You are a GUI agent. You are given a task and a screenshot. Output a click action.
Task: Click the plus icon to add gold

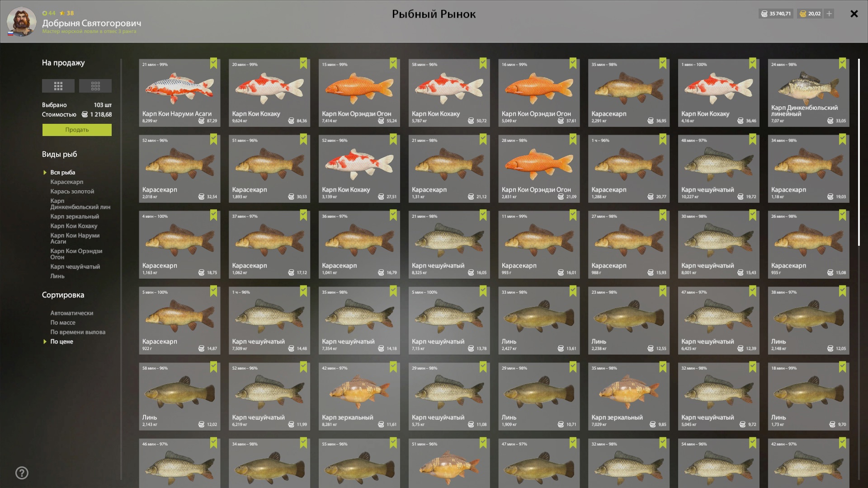coord(829,14)
